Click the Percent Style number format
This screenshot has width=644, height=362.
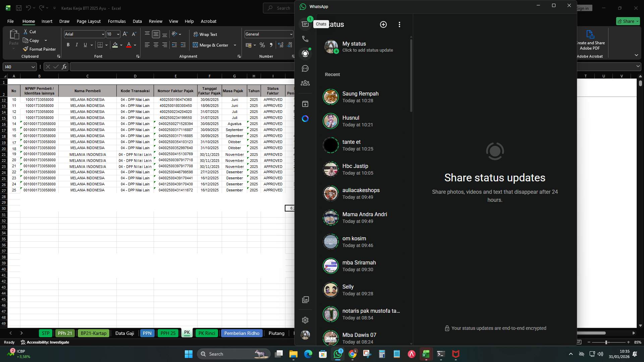(x=262, y=45)
